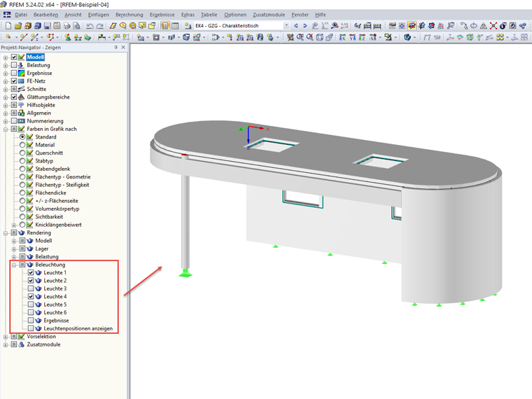Screen dimensions: 532x399
Task: Expand the Vorselektion tree node
Action: click(6, 337)
